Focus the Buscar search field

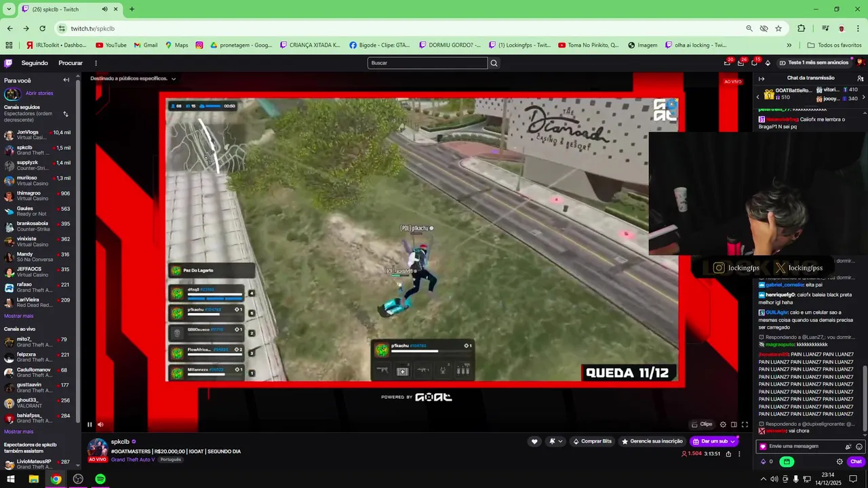coord(427,63)
